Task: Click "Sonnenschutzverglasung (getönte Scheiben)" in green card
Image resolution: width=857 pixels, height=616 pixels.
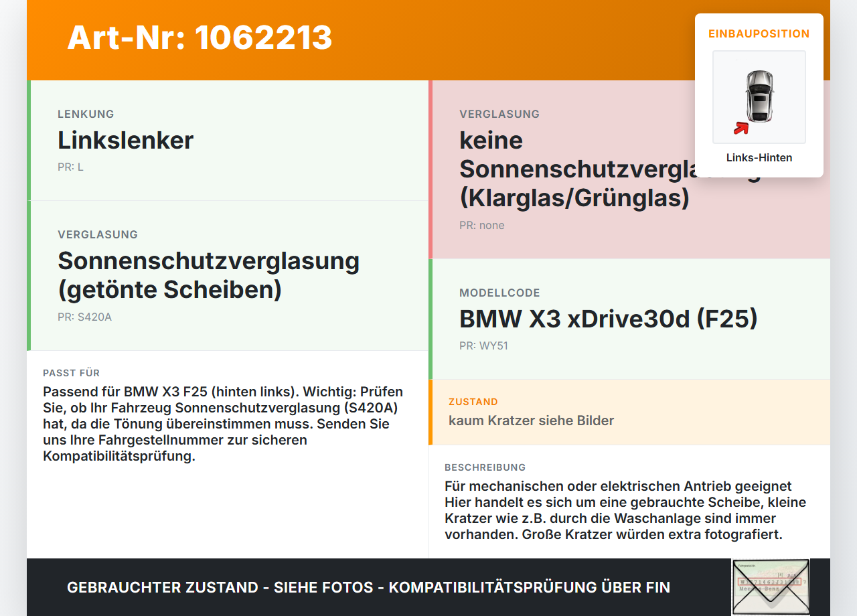Action: 209,275
